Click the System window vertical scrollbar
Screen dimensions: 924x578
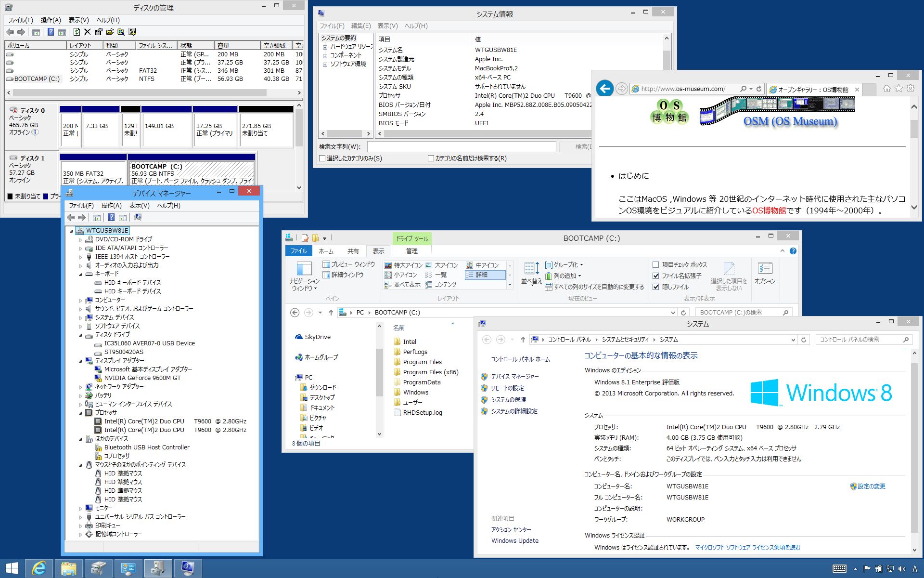point(914,448)
